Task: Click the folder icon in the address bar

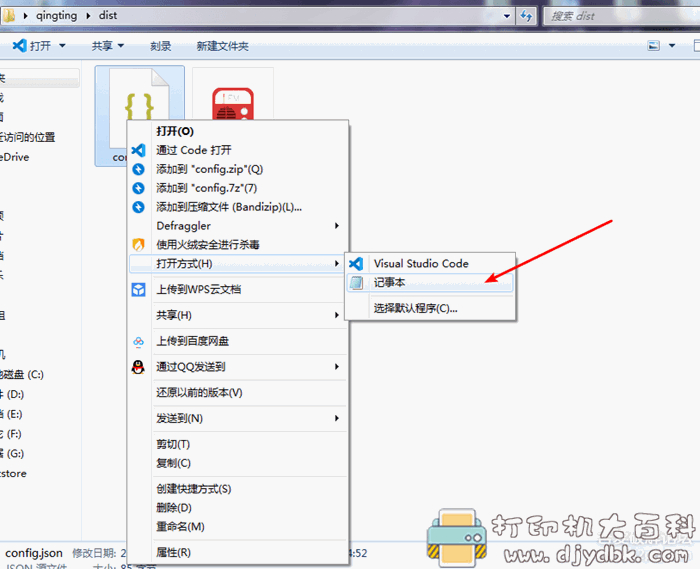Action: [8, 16]
